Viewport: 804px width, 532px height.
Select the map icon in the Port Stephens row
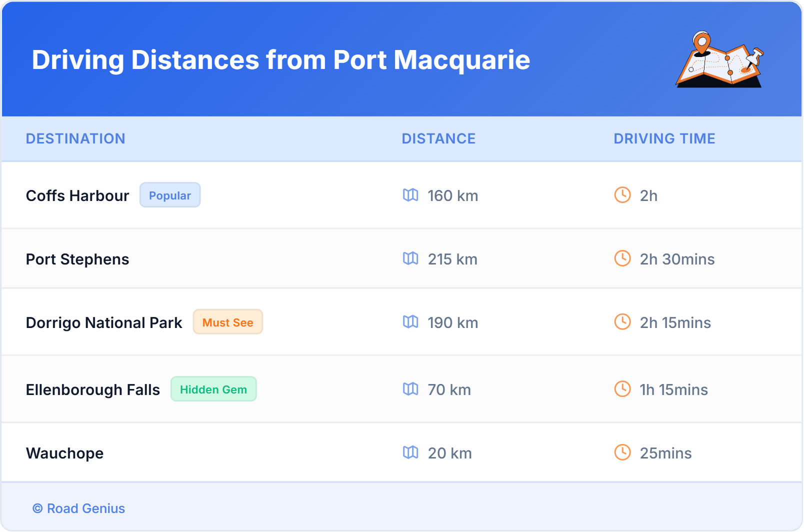(x=411, y=259)
